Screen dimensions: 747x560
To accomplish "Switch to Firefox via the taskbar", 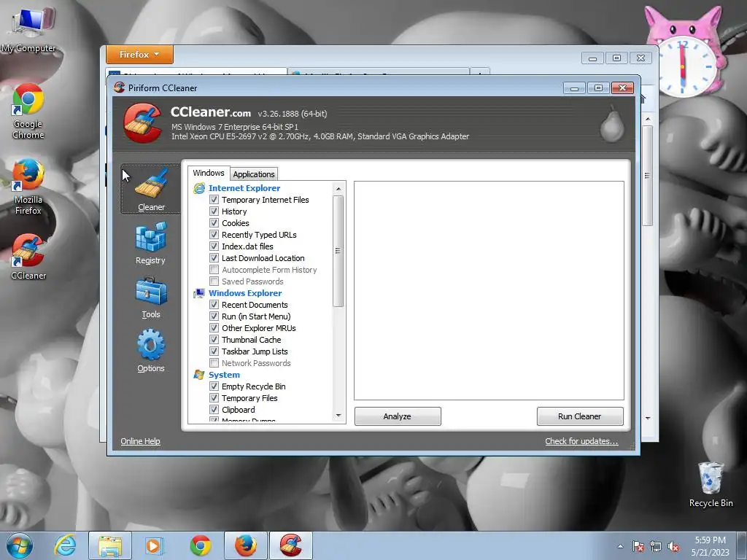I will 246,545.
